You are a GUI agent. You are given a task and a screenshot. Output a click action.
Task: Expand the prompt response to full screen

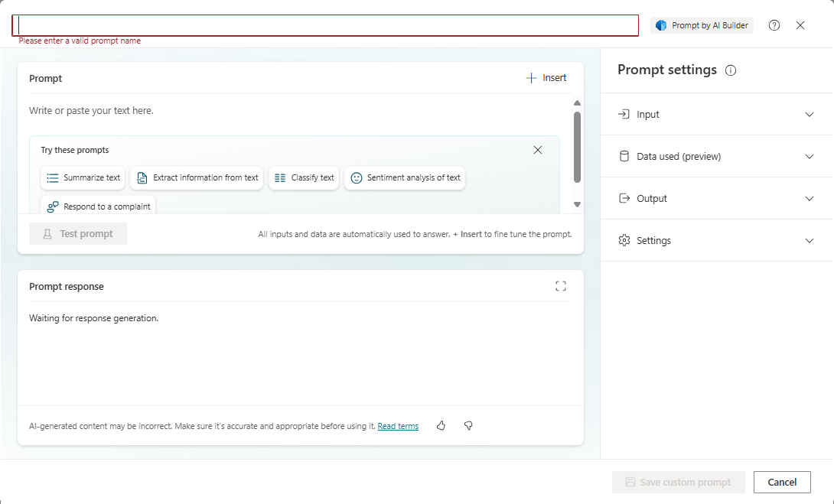(561, 286)
